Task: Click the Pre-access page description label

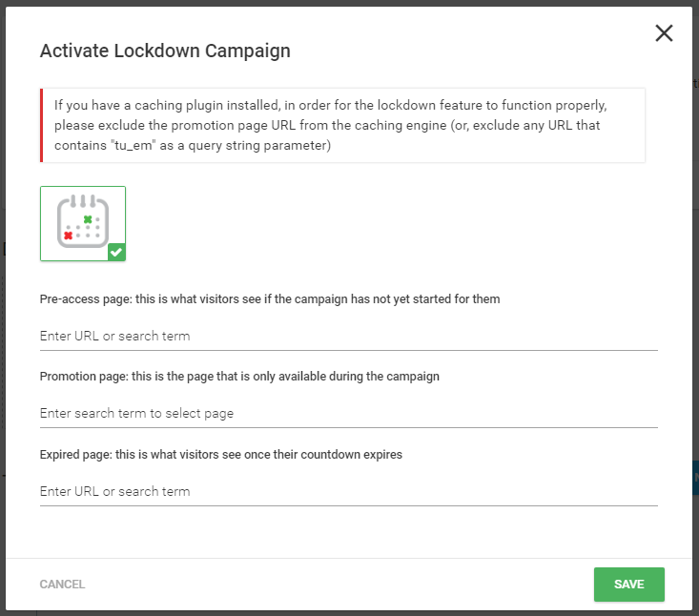Action: click(270, 299)
